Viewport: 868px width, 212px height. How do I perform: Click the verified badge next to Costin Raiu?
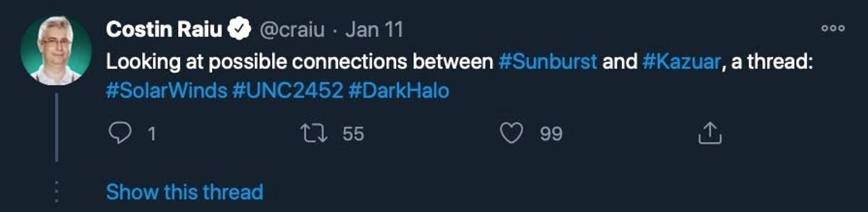tap(239, 28)
